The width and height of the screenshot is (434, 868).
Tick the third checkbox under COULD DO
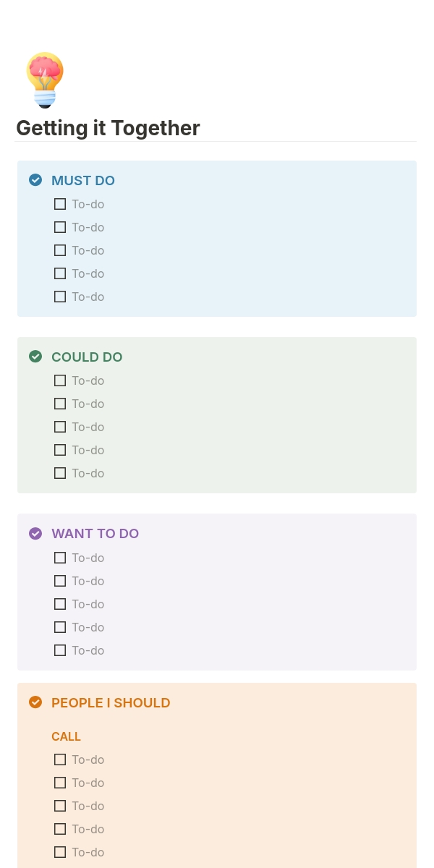60,427
